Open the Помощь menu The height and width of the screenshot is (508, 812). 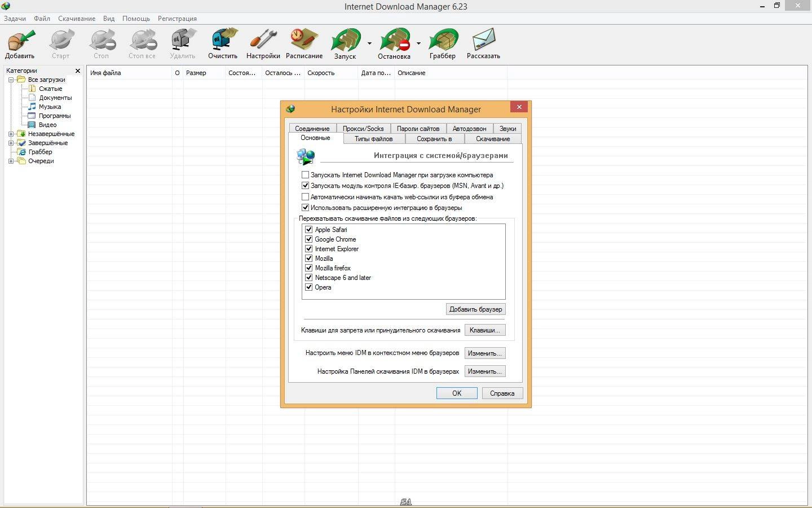(136, 19)
